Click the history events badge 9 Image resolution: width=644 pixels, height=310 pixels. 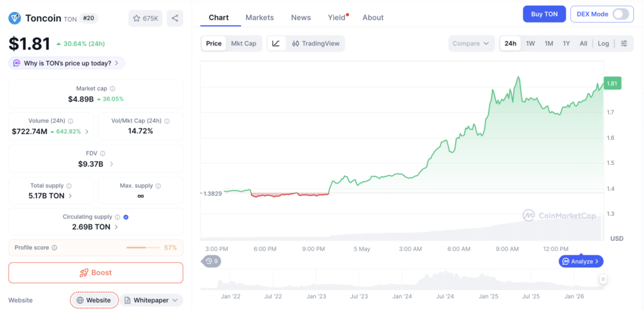tap(211, 261)
